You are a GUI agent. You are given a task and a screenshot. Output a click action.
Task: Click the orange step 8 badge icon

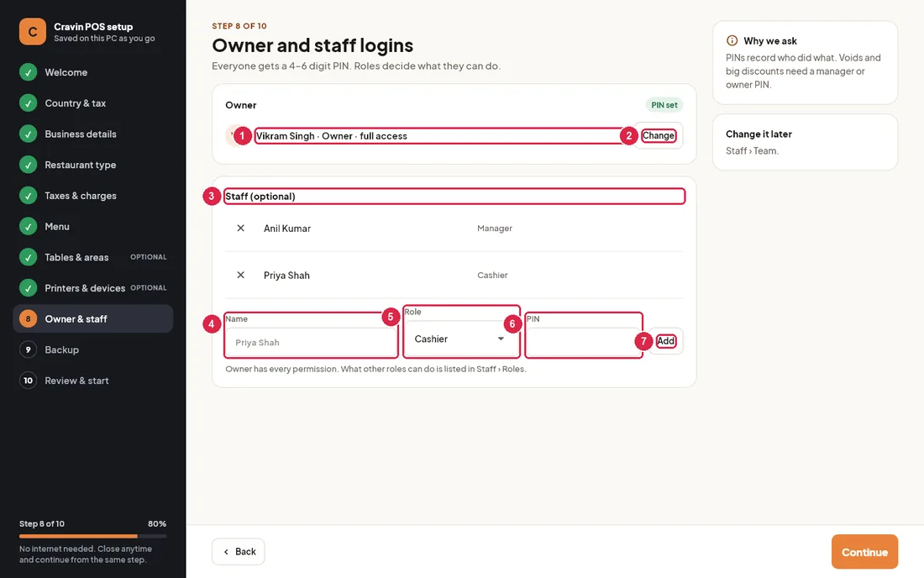28,318
